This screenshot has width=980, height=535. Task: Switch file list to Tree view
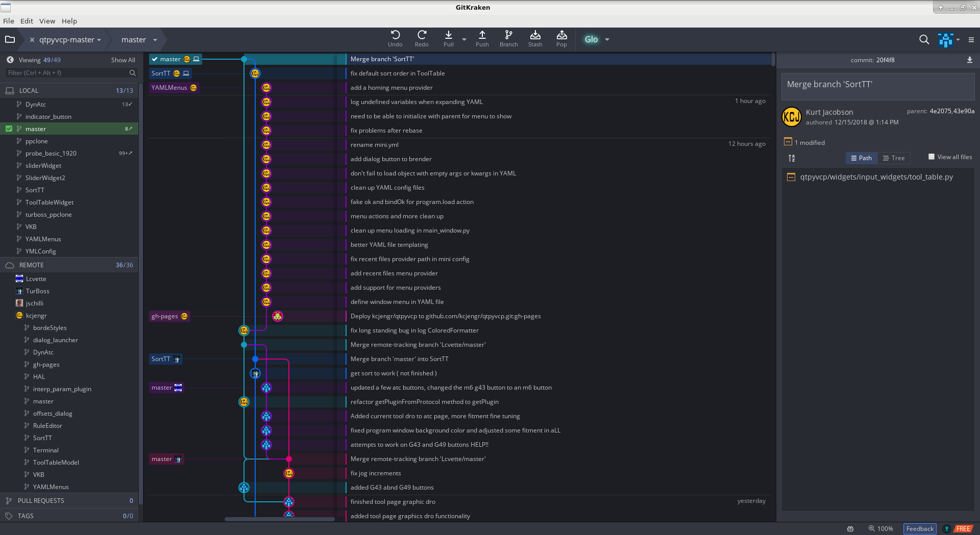click(894, 158)
